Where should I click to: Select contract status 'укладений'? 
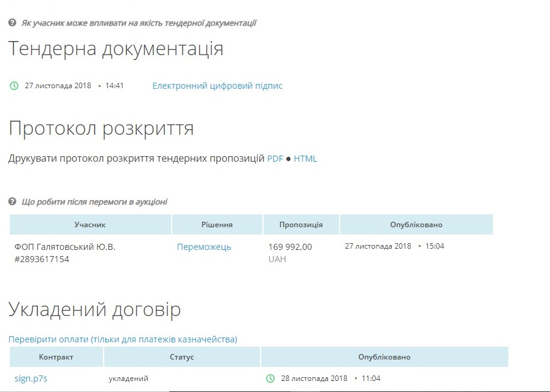click(128, 379)
